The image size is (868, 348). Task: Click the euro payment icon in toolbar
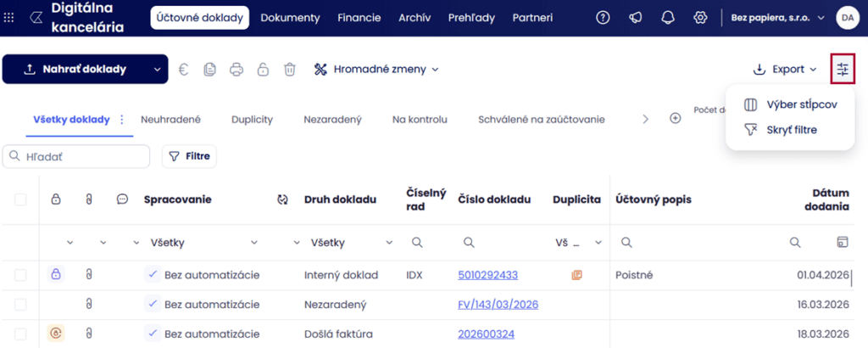(x=183, y=70)
